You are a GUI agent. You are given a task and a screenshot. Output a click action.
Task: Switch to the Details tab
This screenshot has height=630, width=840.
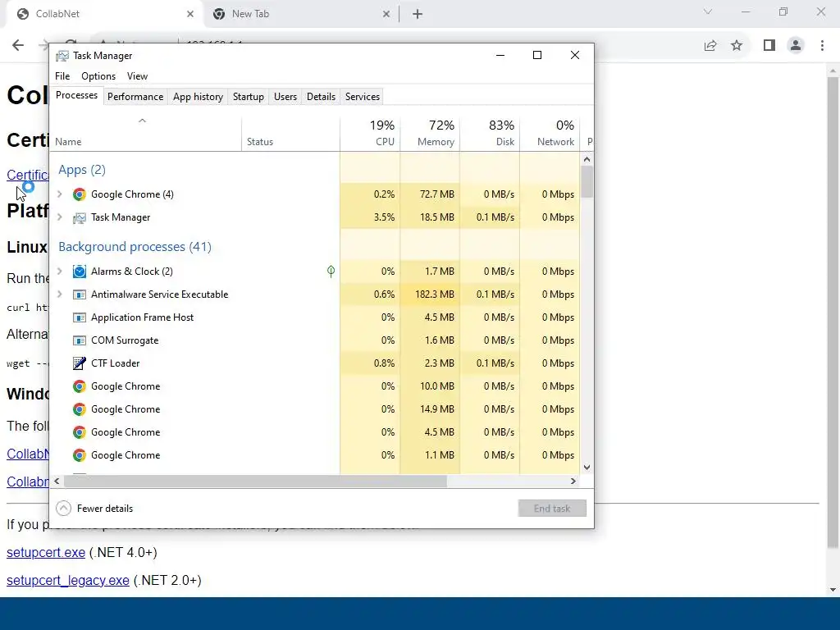click(x=321, y=97)
